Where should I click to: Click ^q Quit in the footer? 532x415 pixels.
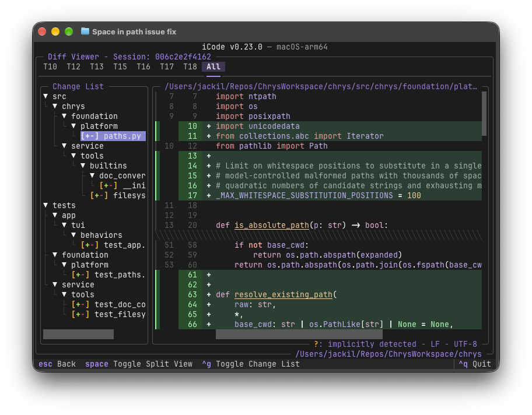tap(475, 364)
